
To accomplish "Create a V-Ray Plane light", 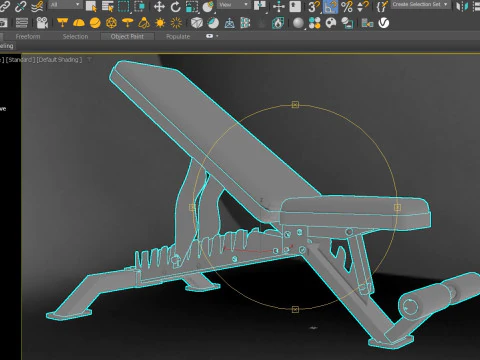I will coord(62,23).
